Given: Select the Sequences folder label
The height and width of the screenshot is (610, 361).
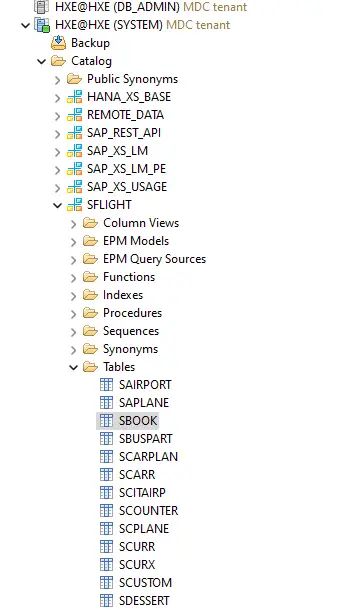Looking at the screenshot, I should 131,331.
